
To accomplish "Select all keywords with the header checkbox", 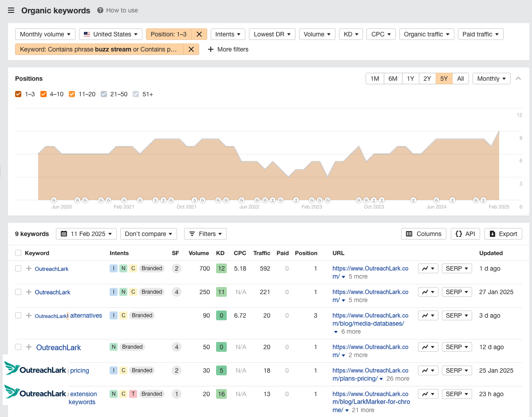I will pyautogui.click(x=18, y=253).
